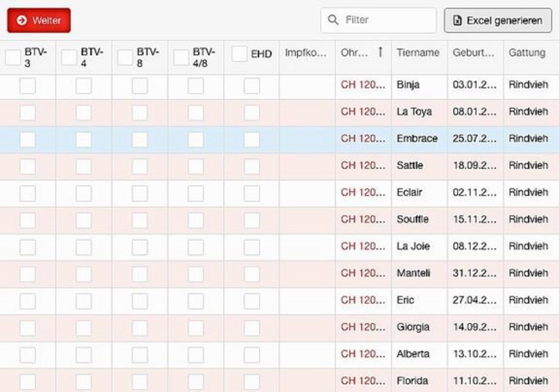Open ear tag link for Giorgia
This screenshot has width=560, height=392.
[x=363, y=327]
